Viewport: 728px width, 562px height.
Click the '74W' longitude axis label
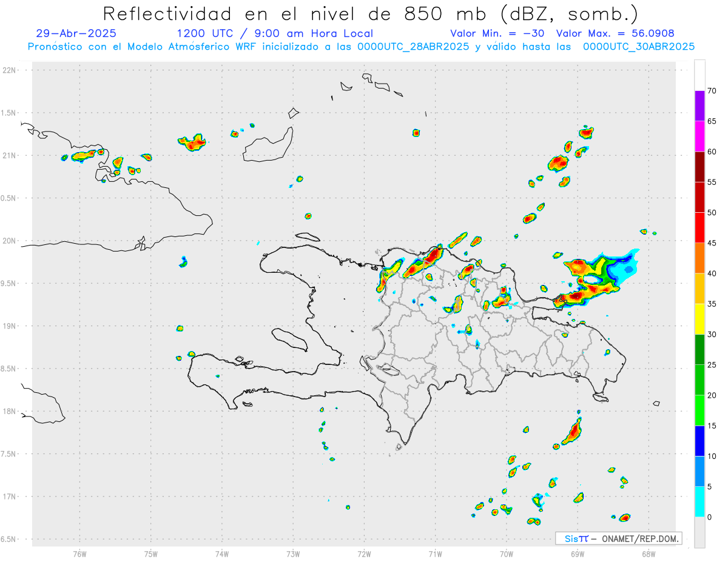[222, 554]
